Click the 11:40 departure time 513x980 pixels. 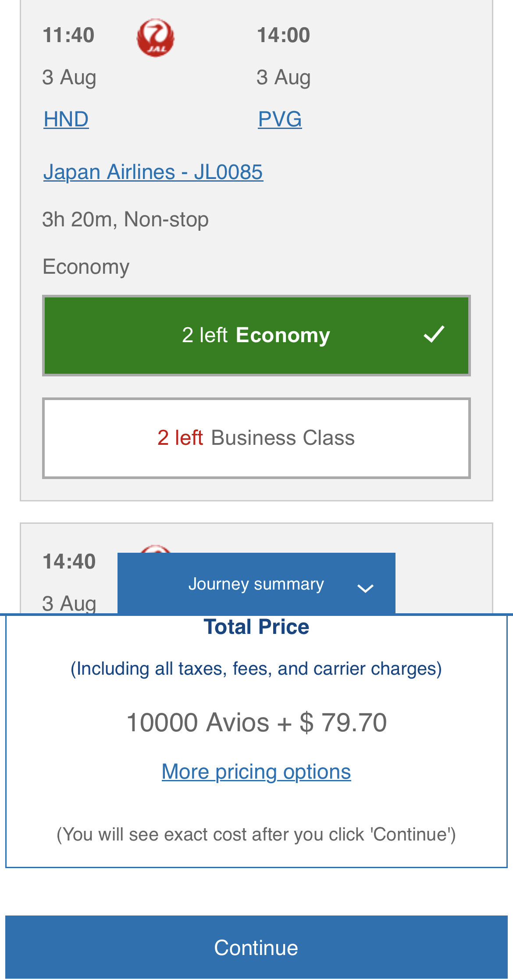tap(68, 35)
